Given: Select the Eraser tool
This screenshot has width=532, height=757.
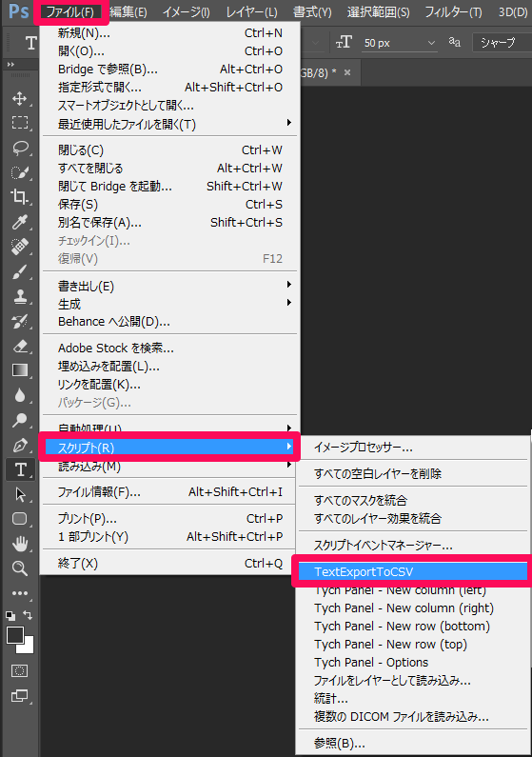Looking at the screenshot, I should click(x=20, y=346).
